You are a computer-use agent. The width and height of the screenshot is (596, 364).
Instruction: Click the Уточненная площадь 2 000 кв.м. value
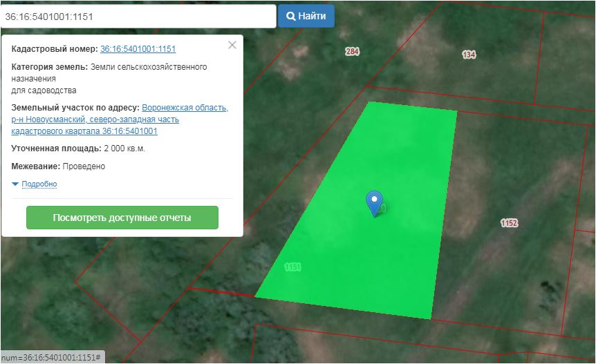124,149
